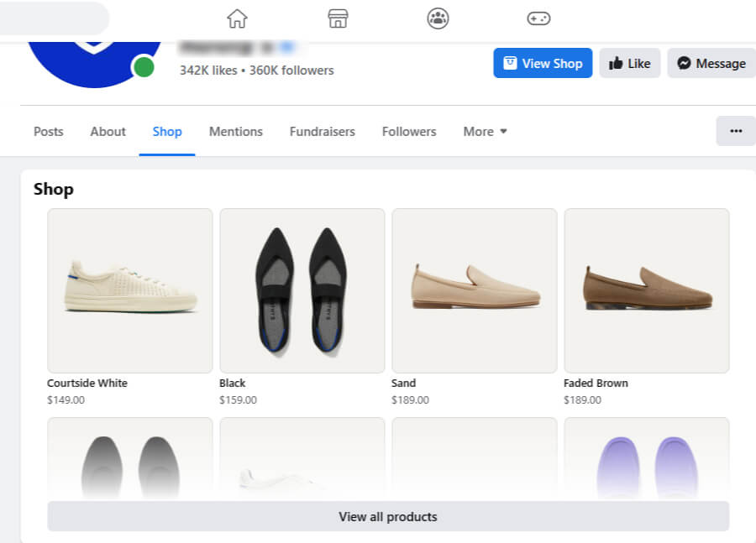Viewport: 756px width, 543px height.
Task: Open the Faded Brown loafer image
Action: 647,290
